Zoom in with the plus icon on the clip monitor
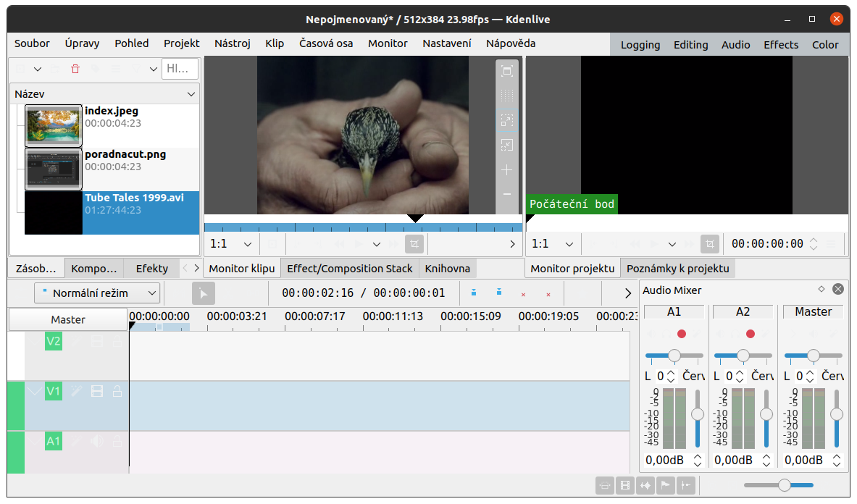The image size is (857, 504). click(506, 170)
